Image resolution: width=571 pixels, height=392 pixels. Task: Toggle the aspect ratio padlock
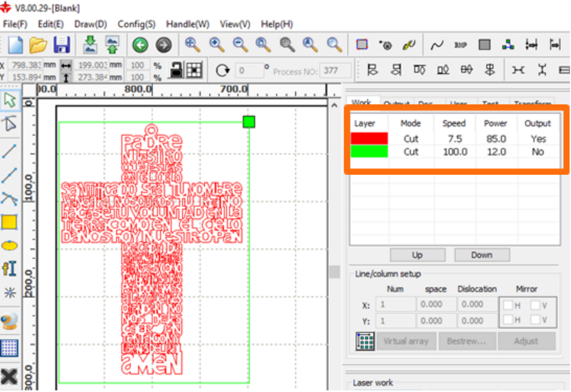click(x=176, y=70)
